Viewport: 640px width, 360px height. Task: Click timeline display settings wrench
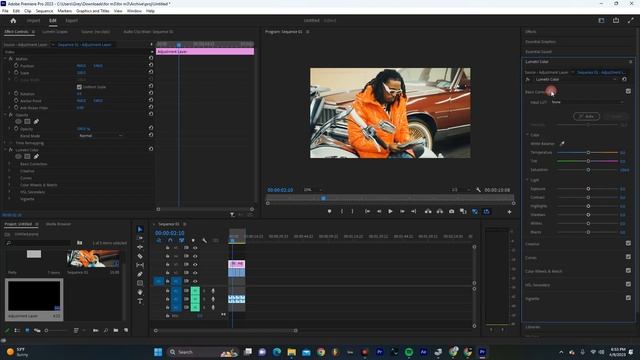tap(204, 240)
